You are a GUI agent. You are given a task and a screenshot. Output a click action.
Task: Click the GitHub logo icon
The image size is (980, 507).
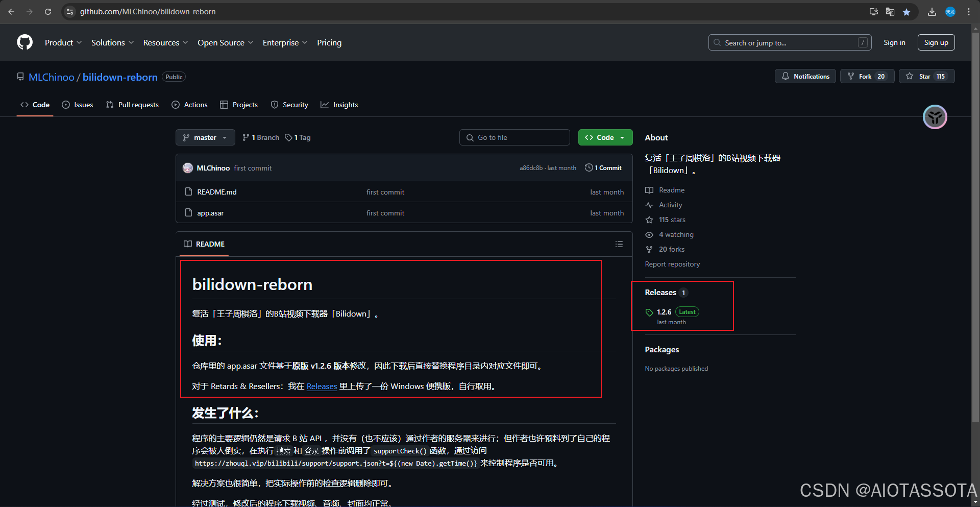24,42
